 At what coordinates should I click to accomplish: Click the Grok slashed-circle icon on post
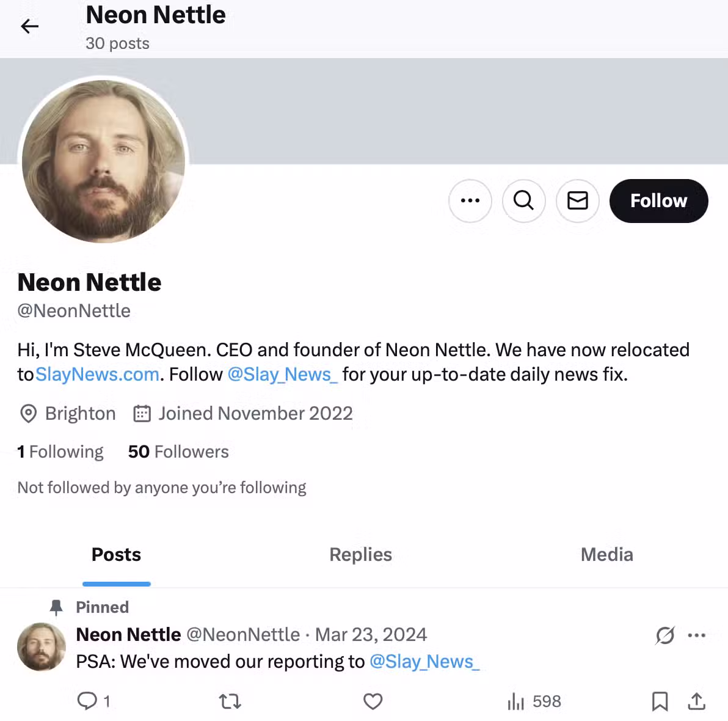pyautogui.click(x=665, y=635)
